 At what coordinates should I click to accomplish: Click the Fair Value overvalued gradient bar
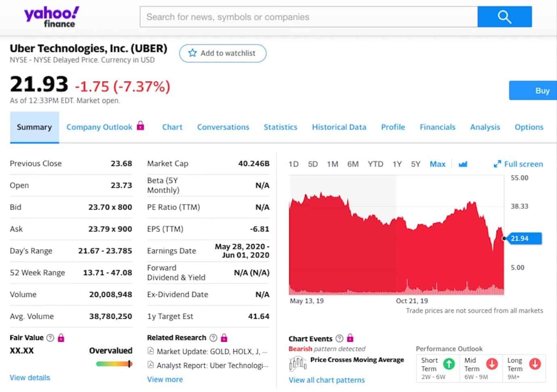pos(114,364)
